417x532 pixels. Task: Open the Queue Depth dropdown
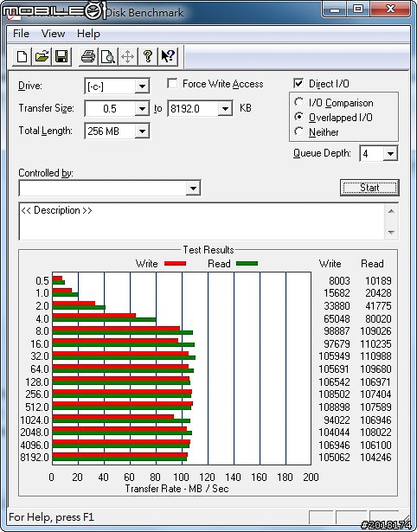(390, 154)
